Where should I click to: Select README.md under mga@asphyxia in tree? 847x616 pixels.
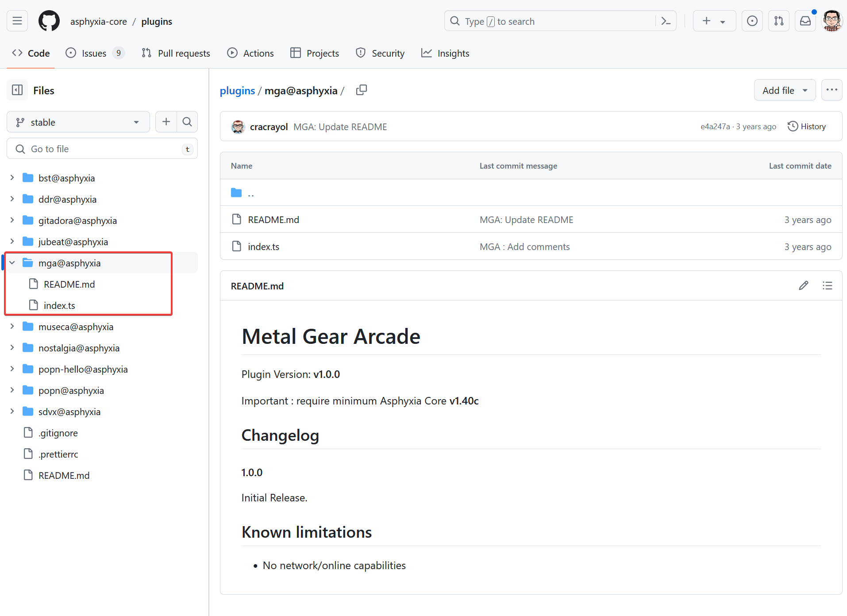pyautogui.click(x=69, y=284)
